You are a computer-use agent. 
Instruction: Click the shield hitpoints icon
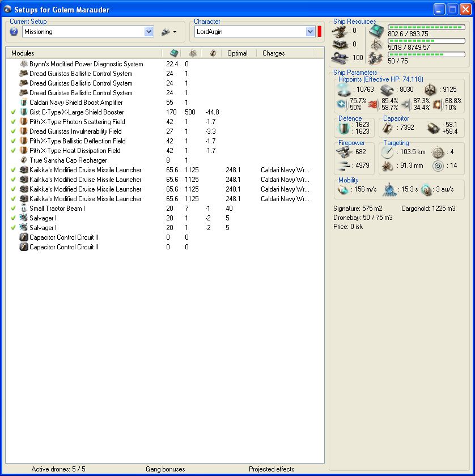344,90
